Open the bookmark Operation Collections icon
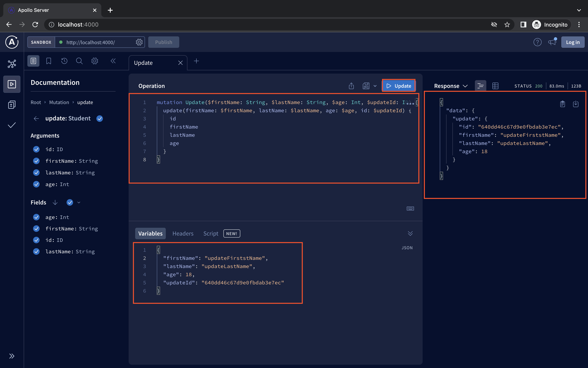The height and width of the screenshot is (368, 588). coord(49,61)
